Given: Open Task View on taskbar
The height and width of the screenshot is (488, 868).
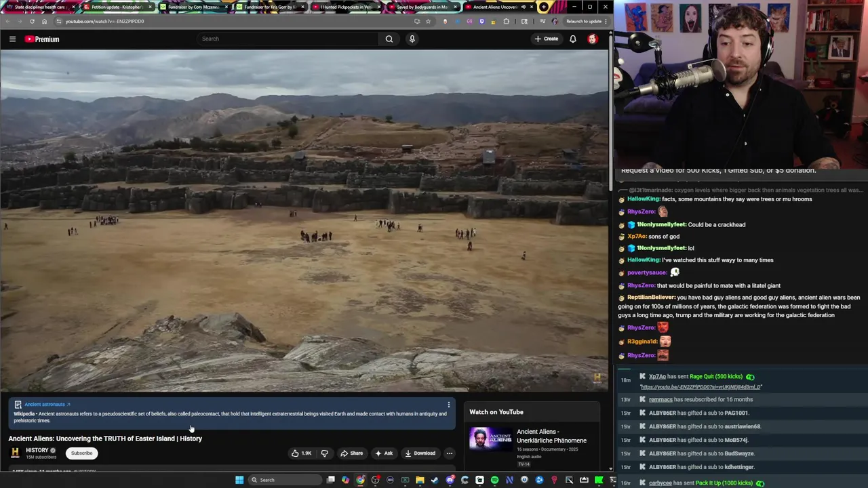Looking at the screenshot, I should coord(330,480).
